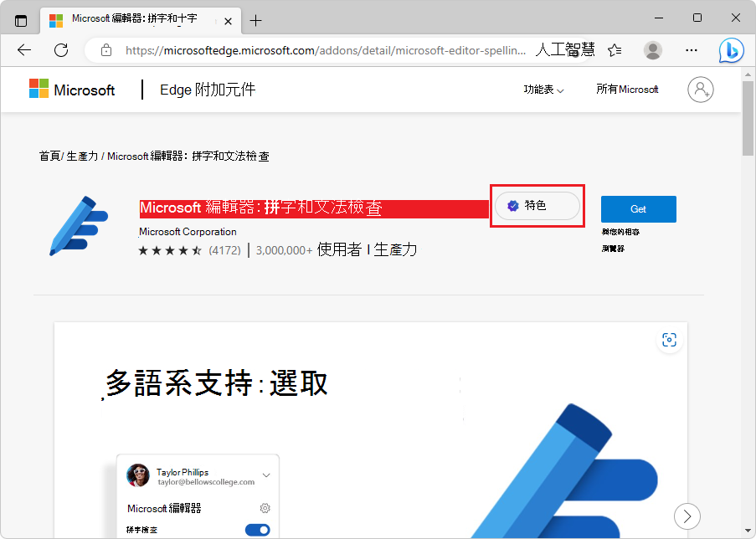This screenshot has height=539, width=756.
Task: Open browser profile avatar
Action: 653,50
